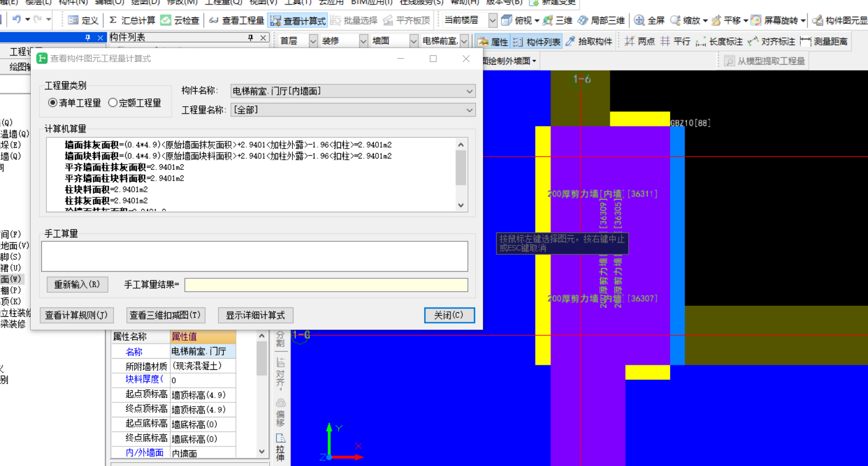Click the 平齐墙面柱块料面积 calculation line
868x466 pixels.
tap(125, 178)
